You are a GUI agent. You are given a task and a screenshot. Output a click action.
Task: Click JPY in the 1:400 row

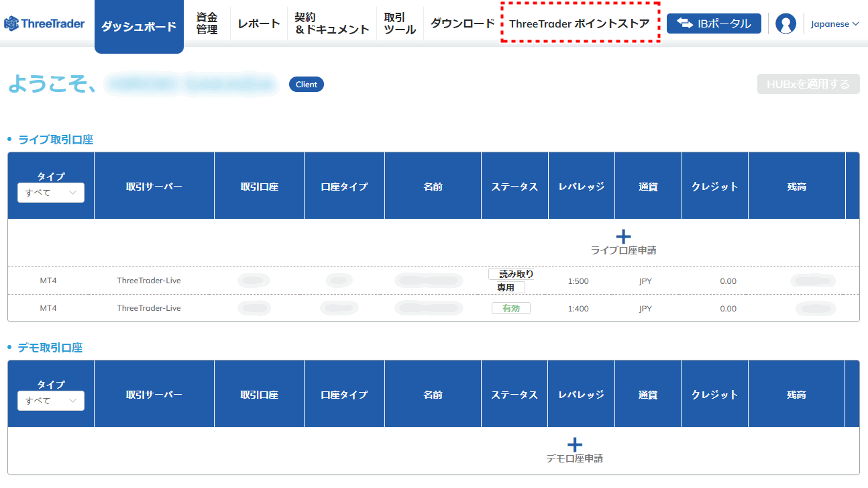coord(645,309)
